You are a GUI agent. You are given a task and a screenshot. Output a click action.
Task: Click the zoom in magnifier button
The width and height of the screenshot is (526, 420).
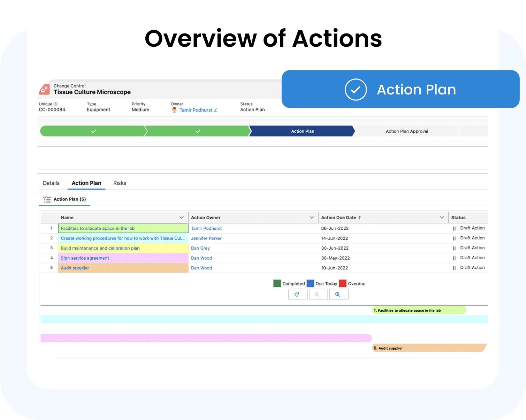click(x=337, y=295)
